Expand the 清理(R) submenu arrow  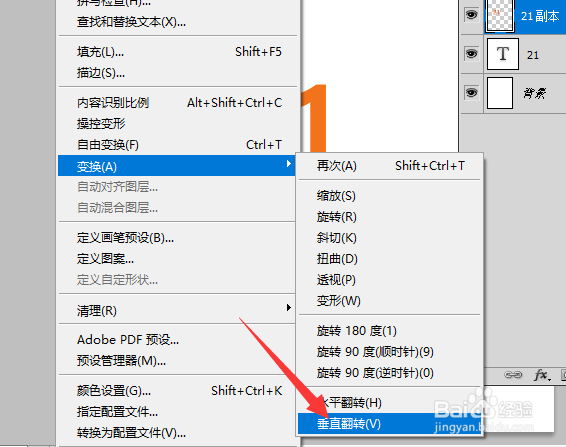[288, 308]
